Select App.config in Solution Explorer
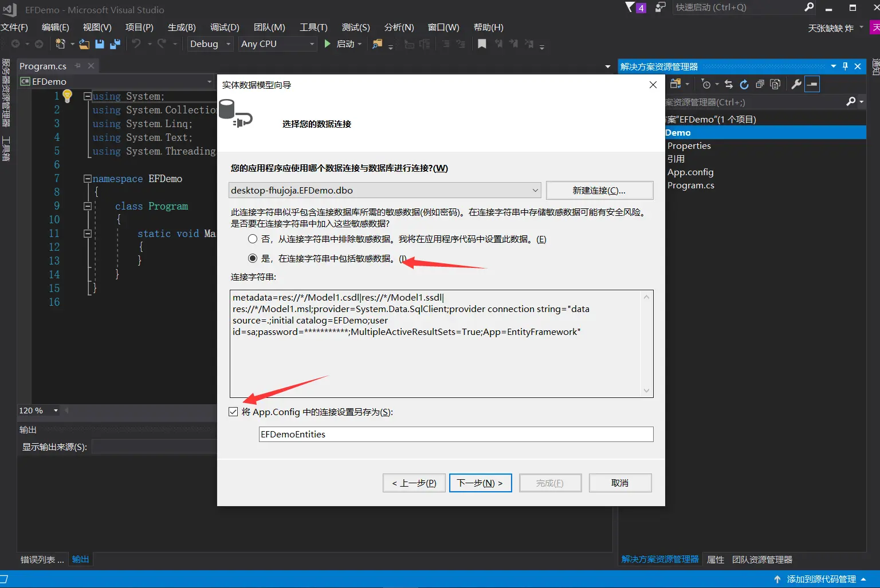The width and height of the screenshot is (880, 588). click(690, 172)
